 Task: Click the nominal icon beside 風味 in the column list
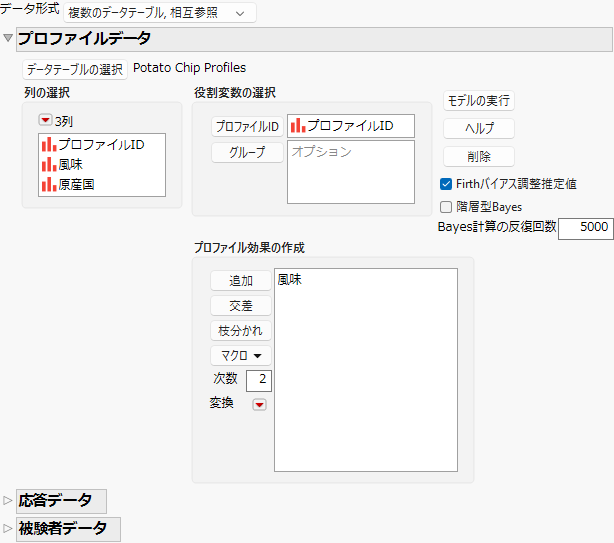point(49,164)
